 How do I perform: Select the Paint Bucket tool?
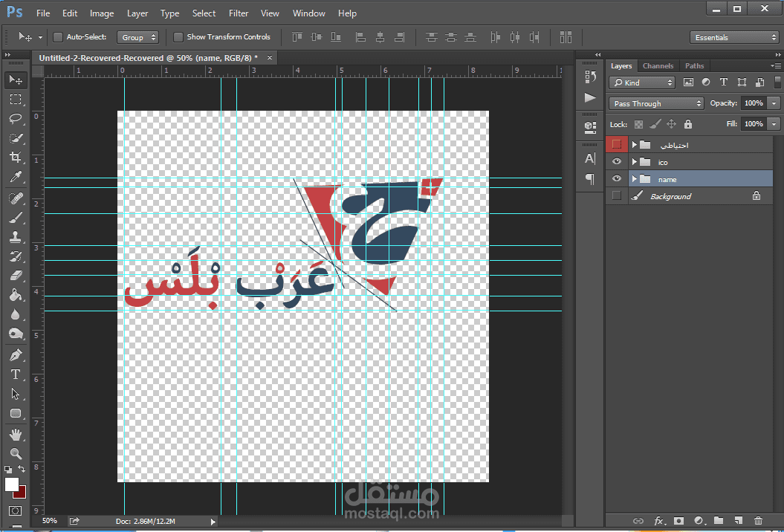[16, 295]
